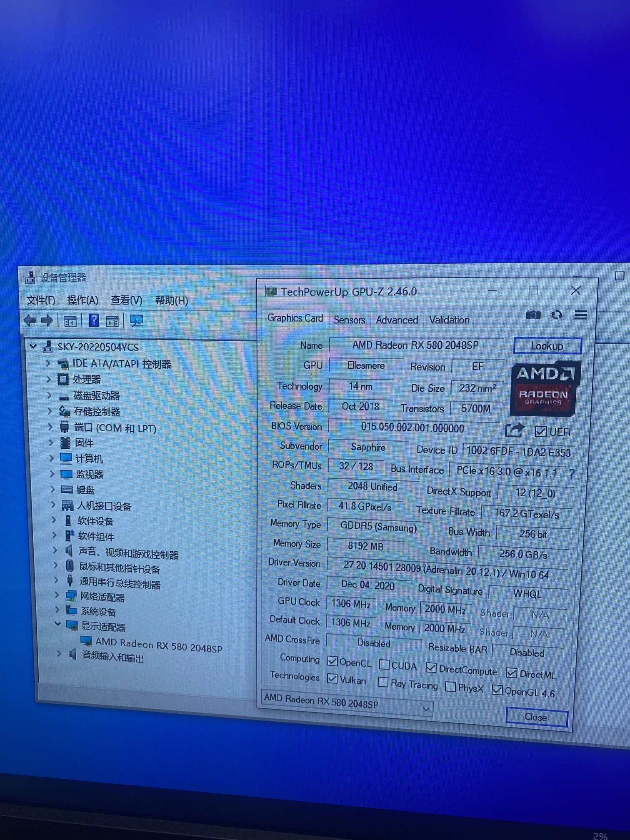This screenshot has width=630, height=840.
Task: Click the computer icon beside SKY-20220504YCS
Action: (48, 347)
